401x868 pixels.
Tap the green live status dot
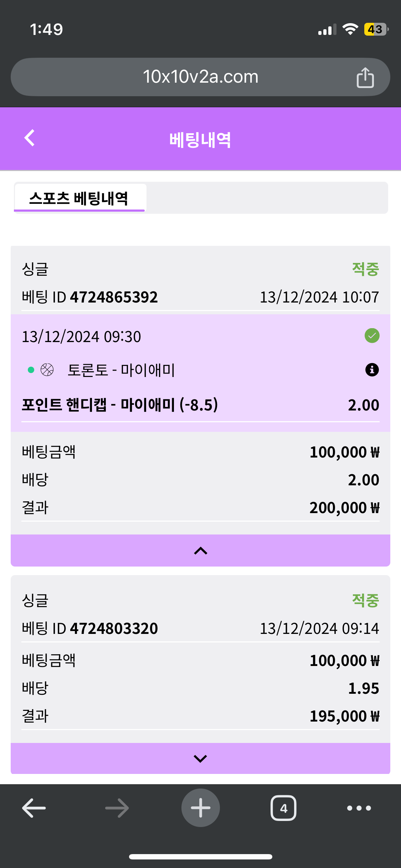point(31,370)
